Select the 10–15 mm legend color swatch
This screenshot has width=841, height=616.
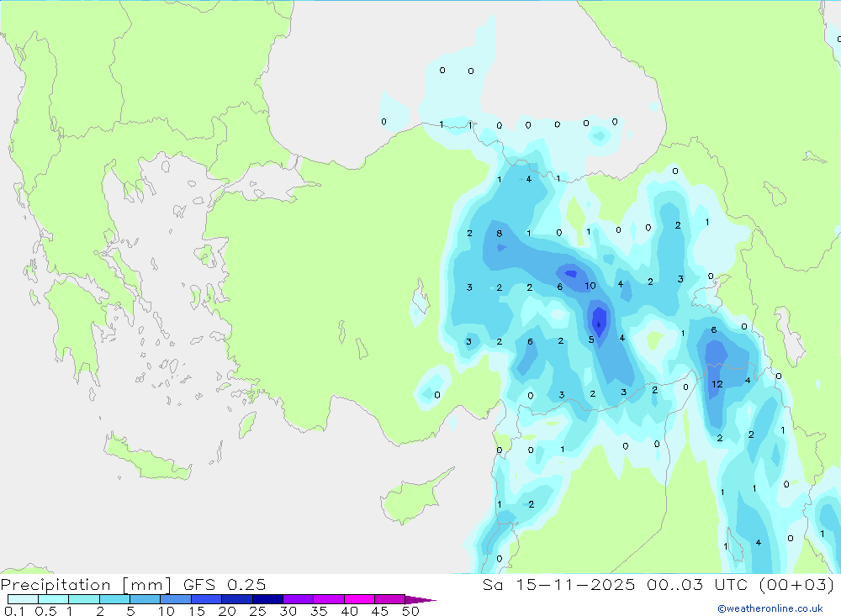(176, 599)
